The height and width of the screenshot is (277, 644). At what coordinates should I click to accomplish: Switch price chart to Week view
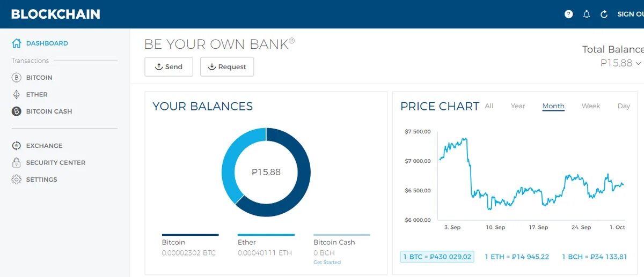[x=591, y=106]
